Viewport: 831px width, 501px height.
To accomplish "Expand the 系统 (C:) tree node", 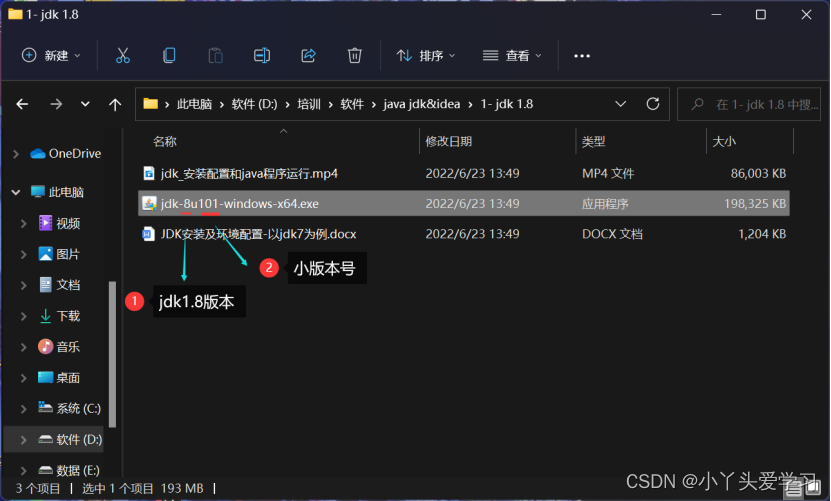I will pyautogui.click(x=23, y=409).
